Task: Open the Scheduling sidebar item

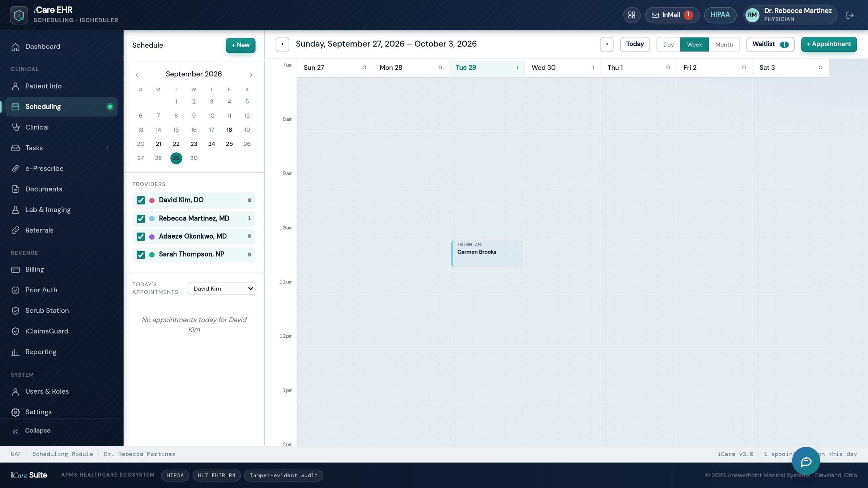Action: click(x=61, y=107)
